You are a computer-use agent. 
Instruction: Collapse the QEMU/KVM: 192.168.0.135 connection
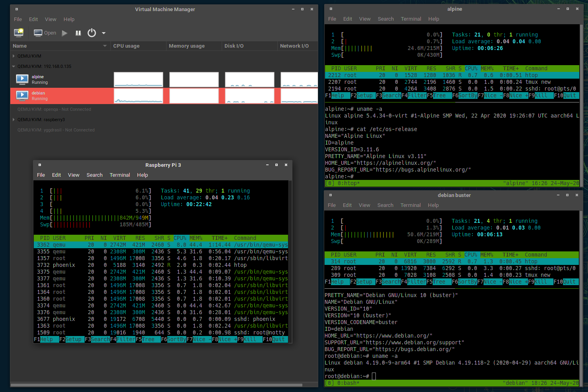tap(14, 66)
